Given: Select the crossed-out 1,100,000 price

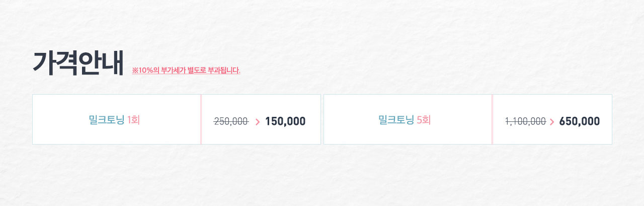Looking at the screenshot, I should tap(526, 121).
